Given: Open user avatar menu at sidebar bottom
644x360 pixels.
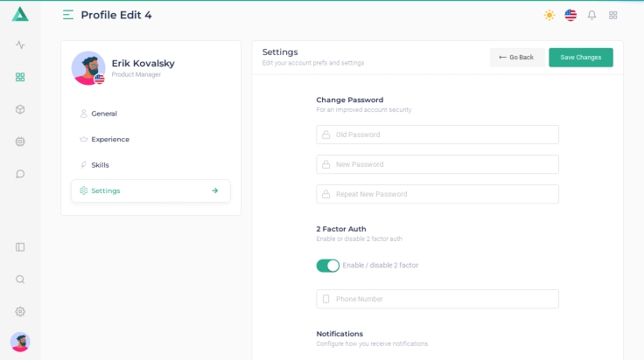Looking at the screenshot, I should pos(20,342).
